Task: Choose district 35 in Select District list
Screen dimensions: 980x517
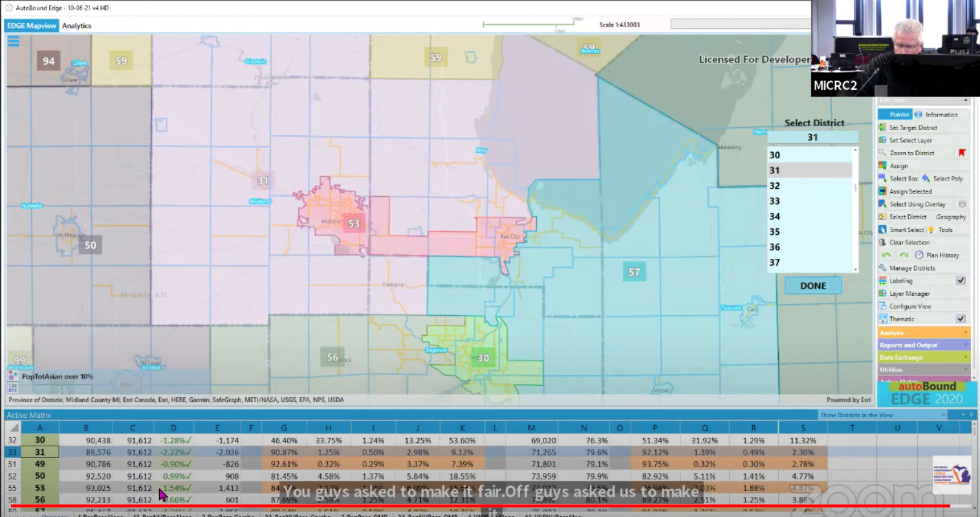Action: coord(810,232)
